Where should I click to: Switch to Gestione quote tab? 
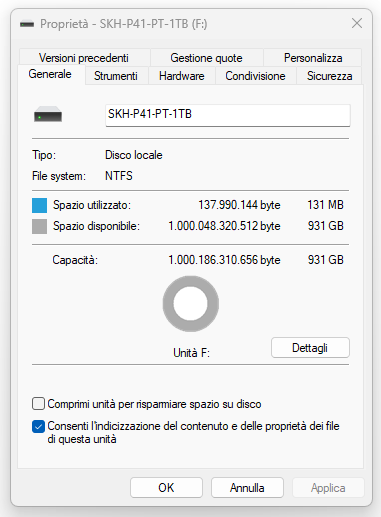[206, 58]
